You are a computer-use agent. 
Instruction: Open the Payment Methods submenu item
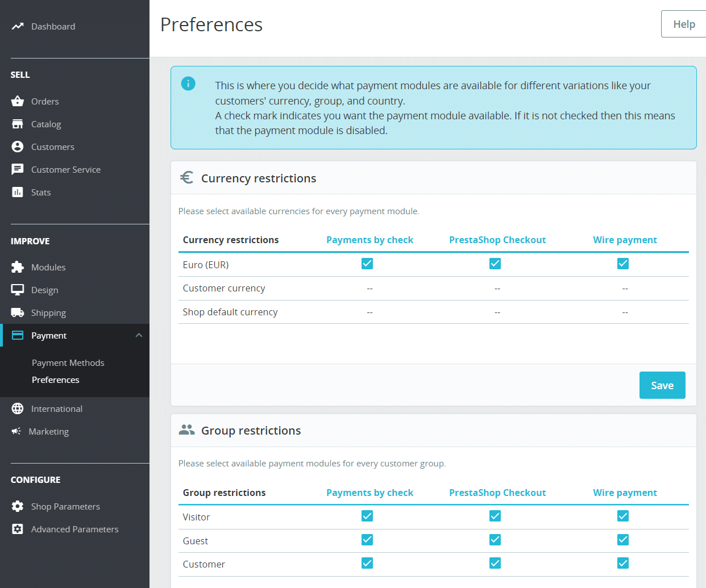[68, 362]
